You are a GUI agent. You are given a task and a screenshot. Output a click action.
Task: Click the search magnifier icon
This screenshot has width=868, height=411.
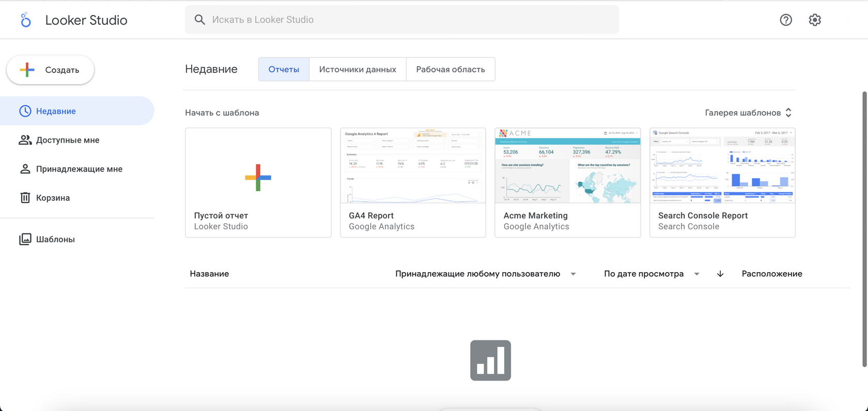point(199,20)
